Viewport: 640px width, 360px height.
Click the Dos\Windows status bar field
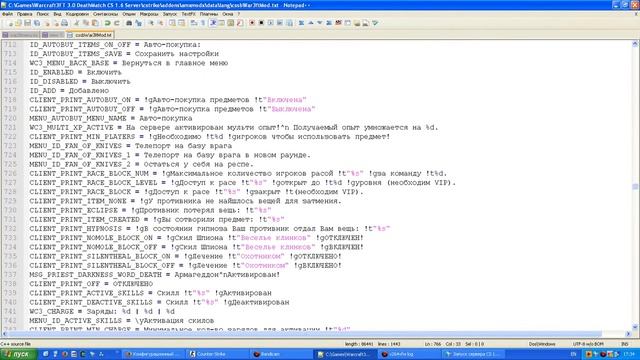(542, 344)
